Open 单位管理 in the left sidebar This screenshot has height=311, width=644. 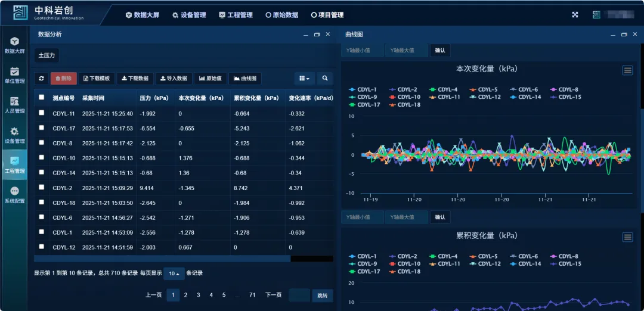[x=14, y=75]
